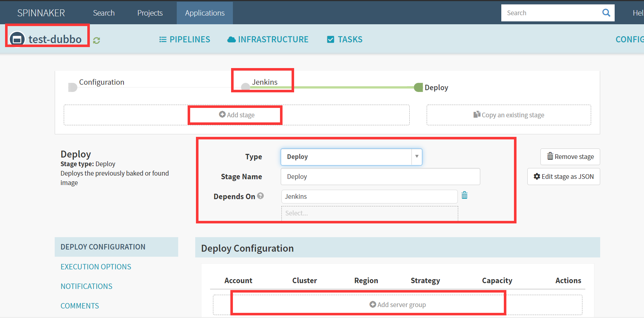The image size is (644, 319).
Task: Click the Tasks checkmark icon
Action: (x=331, y=39)
